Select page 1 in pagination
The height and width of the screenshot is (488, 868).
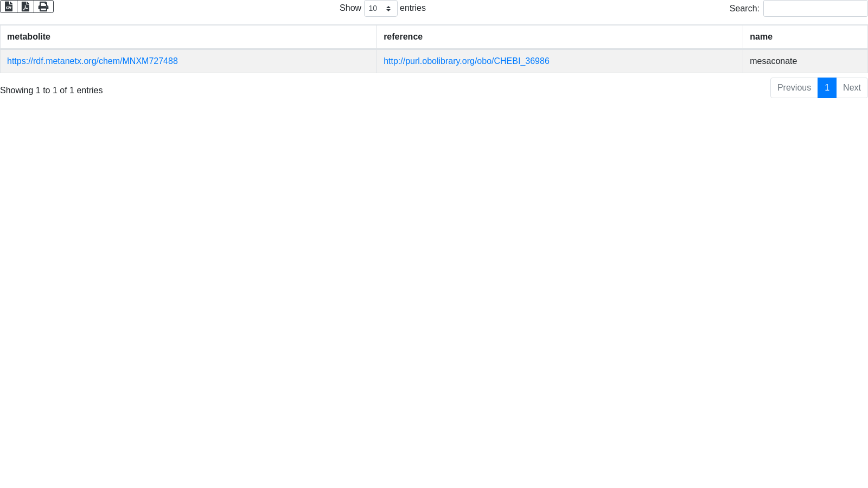[x=827, y=88]
